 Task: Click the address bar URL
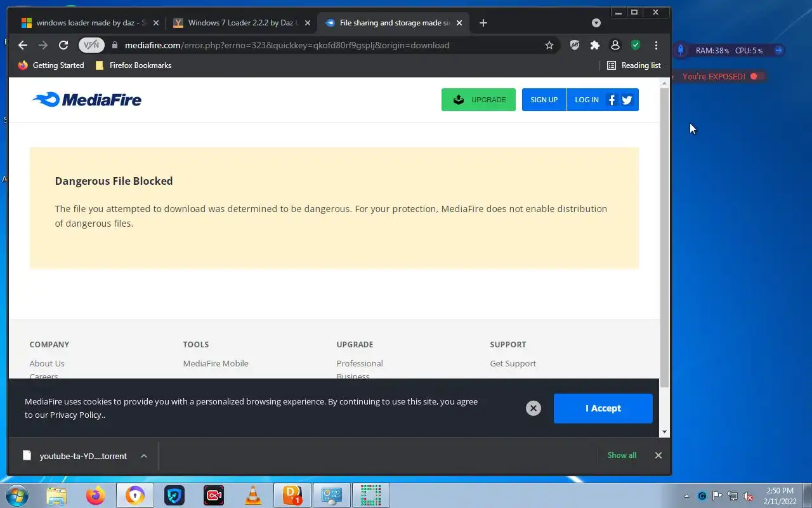[x=287, y=45]
